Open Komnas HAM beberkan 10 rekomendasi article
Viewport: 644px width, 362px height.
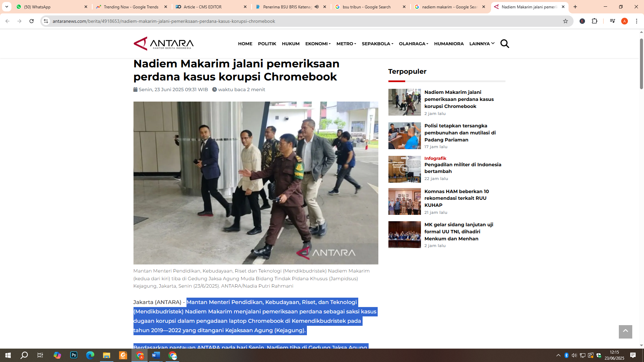tap(457, 198)
